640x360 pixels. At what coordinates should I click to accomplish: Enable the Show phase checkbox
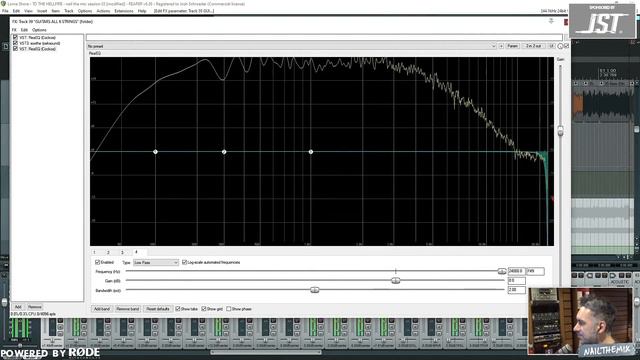point(229,309)
